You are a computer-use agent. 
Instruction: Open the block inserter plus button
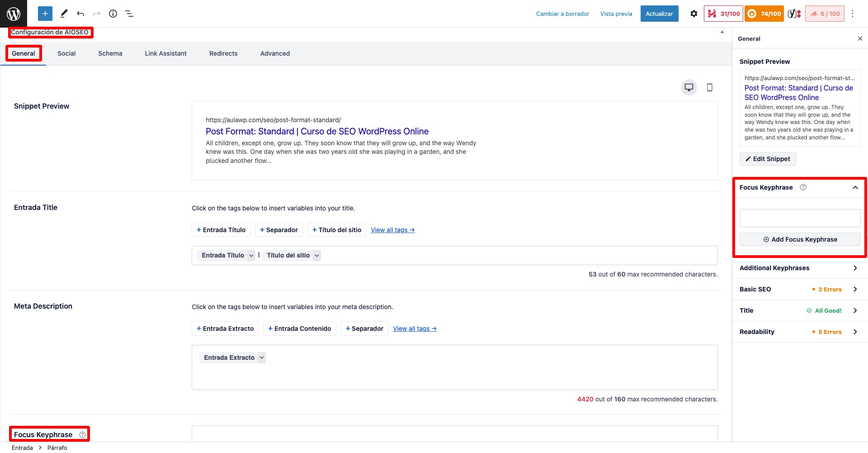click(45, 14)
